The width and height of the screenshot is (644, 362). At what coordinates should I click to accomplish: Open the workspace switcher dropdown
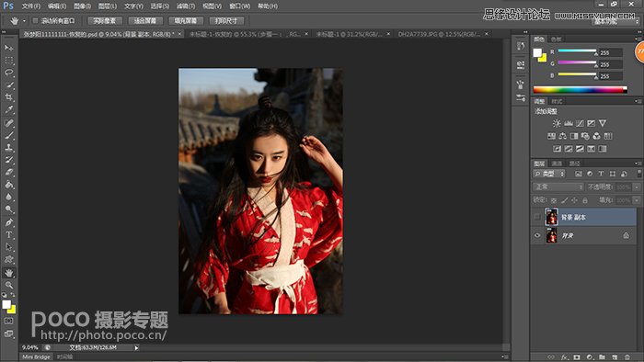(615, 21)
